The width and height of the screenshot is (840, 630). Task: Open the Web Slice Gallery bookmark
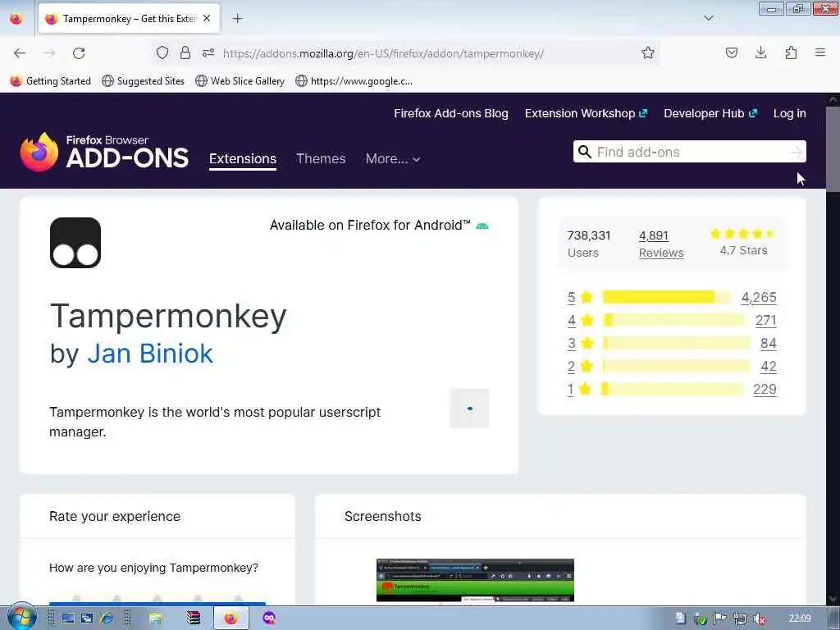(240, 81)
